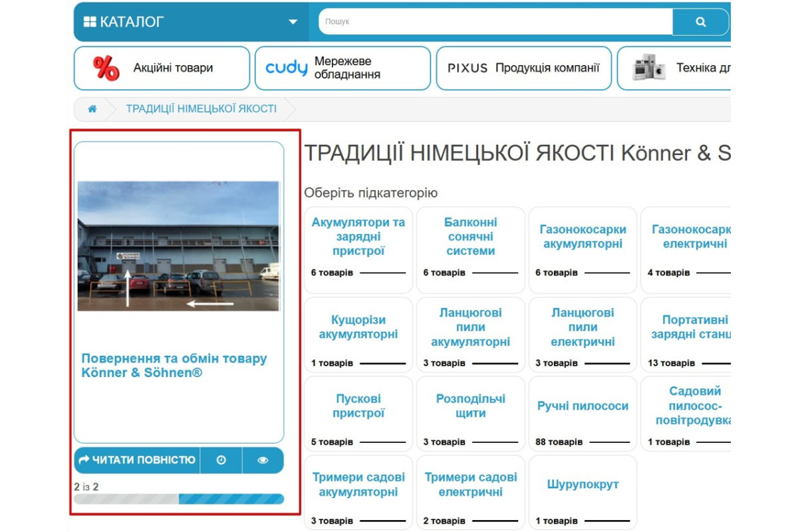Open Повернення та обмін товару article

(x=174, y=366)
